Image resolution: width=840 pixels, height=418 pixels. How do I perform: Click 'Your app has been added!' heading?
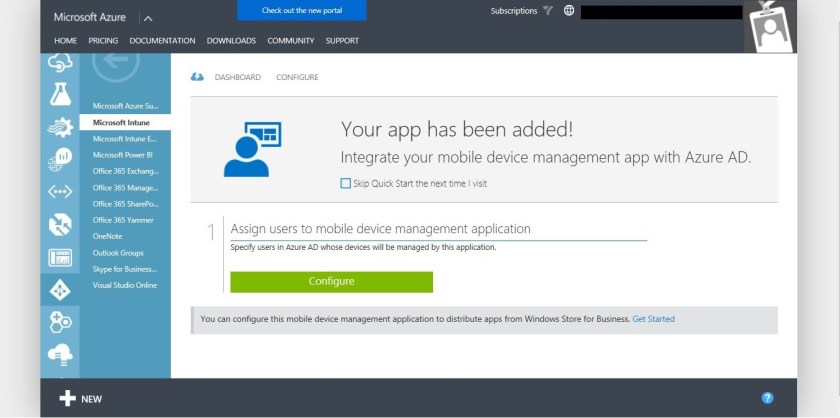(457, 130)
